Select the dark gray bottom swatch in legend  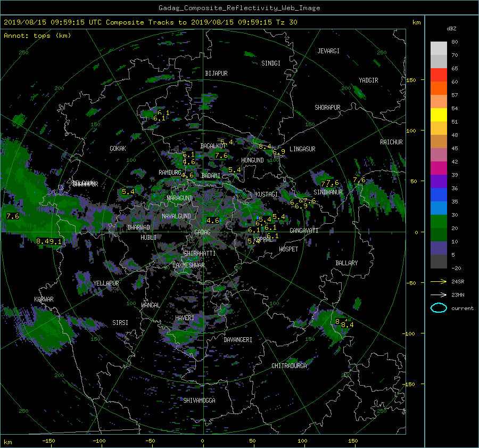tap(439, 262)
